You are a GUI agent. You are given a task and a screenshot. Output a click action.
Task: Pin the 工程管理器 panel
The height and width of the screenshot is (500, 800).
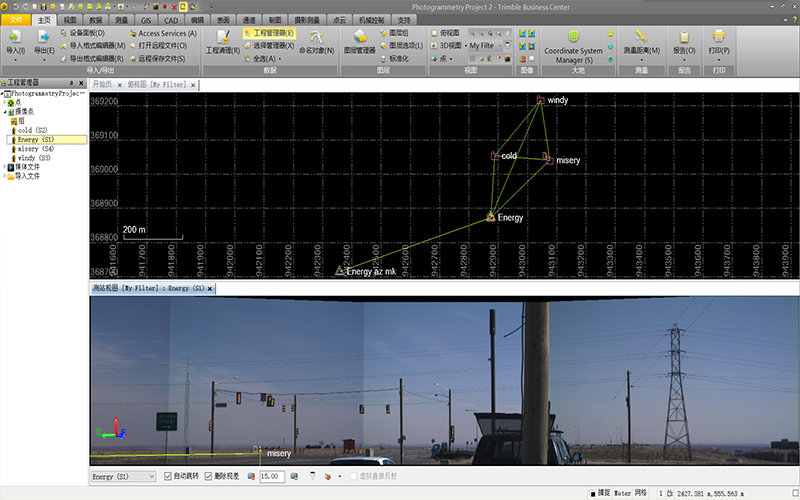pyautogui.click(x=71, y=83)
